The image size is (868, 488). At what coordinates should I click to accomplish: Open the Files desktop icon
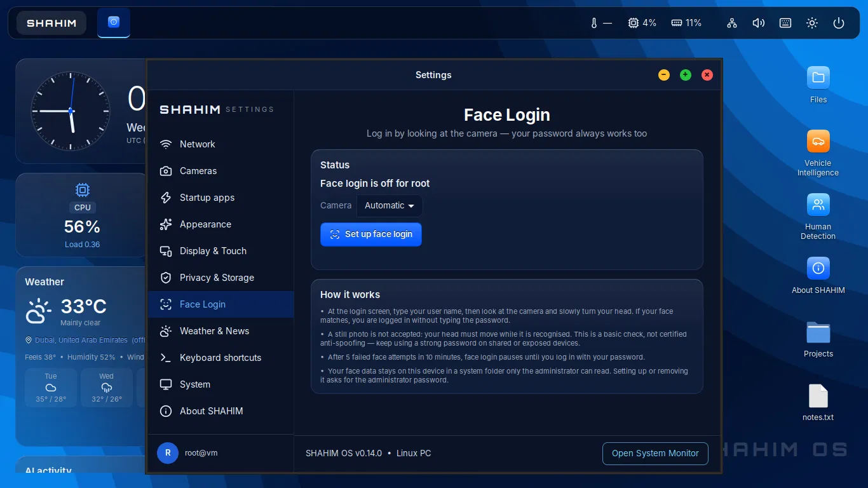pos(818,78)
